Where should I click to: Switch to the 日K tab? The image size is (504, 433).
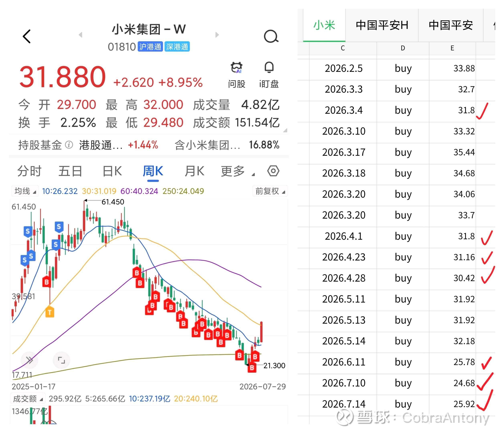tap(112, 171)
